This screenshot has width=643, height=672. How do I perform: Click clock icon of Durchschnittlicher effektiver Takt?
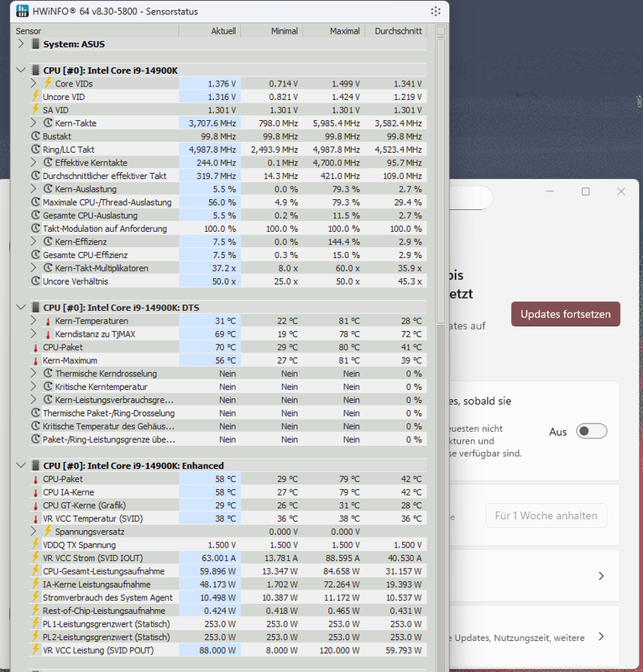click(36, 176)
